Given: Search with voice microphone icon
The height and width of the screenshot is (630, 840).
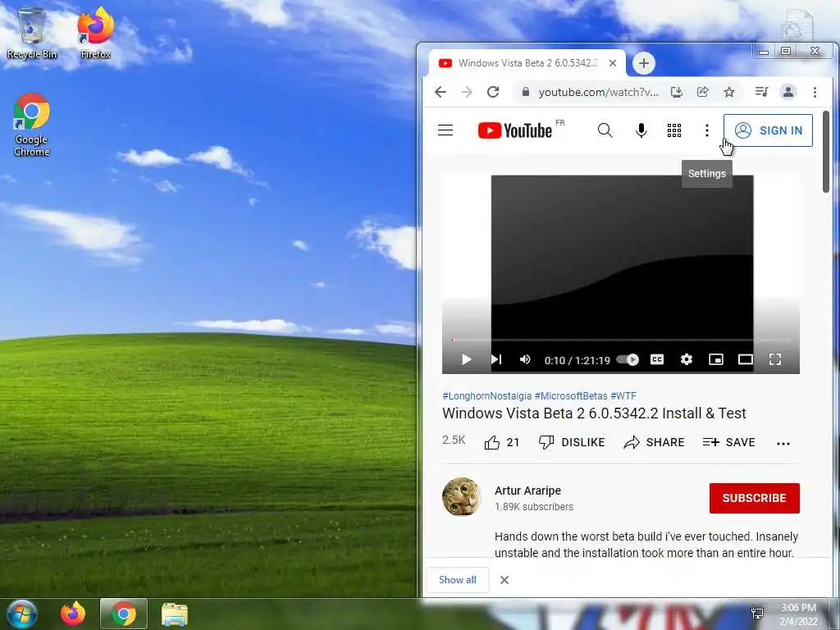Looking at the screenshot, I should click(x=641, y=130).
